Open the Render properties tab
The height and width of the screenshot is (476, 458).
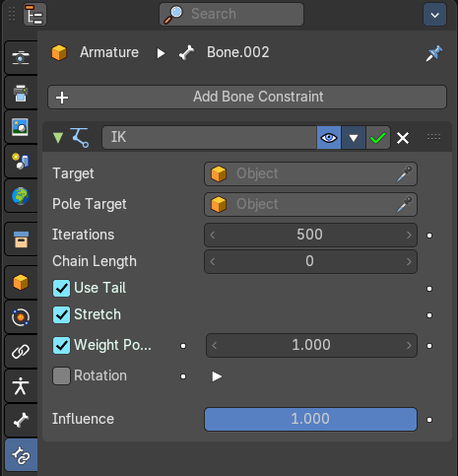coord(21,58)
